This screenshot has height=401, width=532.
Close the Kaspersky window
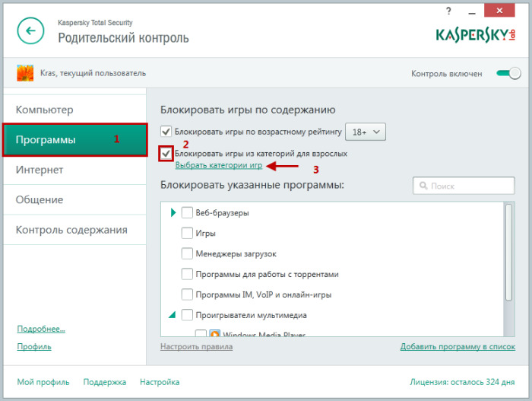click(499, 11)
